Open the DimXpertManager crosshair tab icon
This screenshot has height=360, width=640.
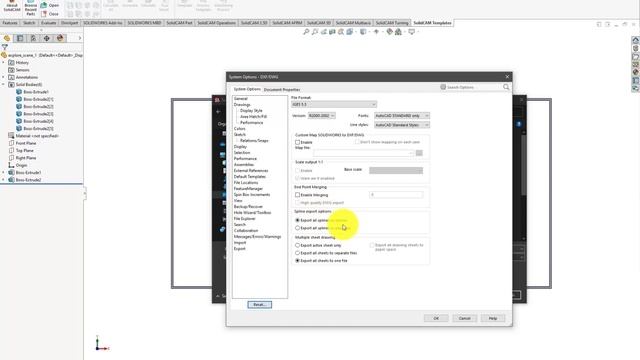[47, 38]
